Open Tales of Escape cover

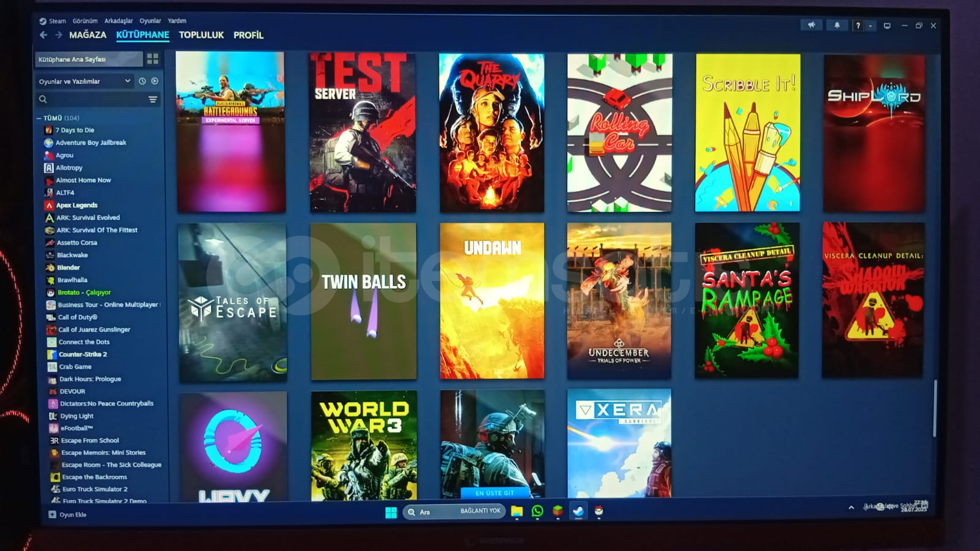(x=232, y=302)
